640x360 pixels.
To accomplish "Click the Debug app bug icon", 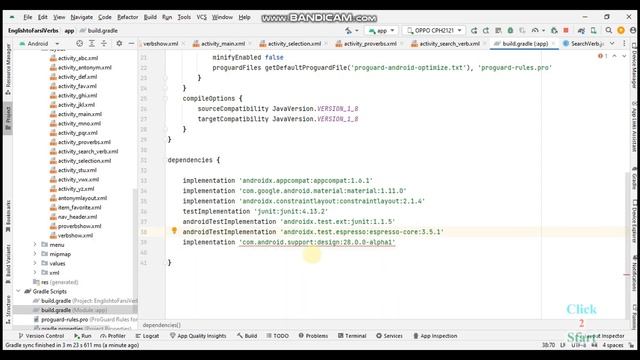I will tap(510, 31).
